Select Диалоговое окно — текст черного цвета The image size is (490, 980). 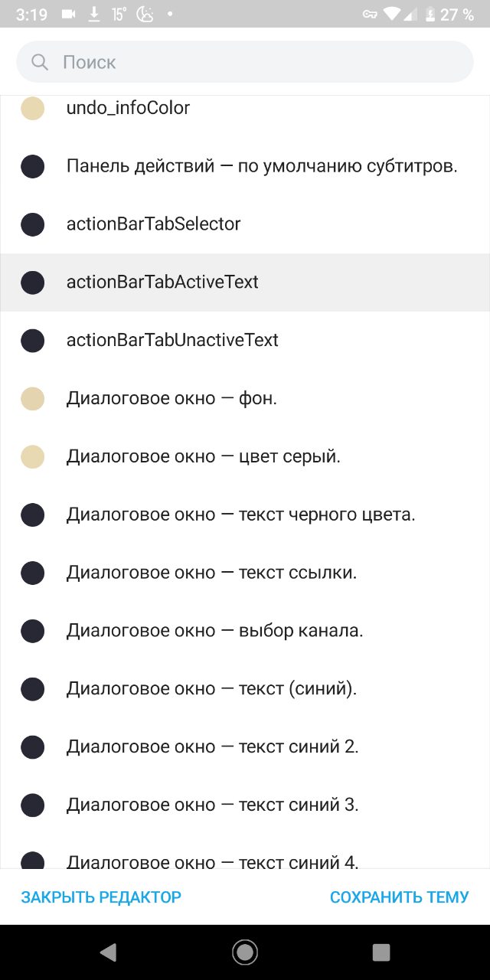(245, 515)
